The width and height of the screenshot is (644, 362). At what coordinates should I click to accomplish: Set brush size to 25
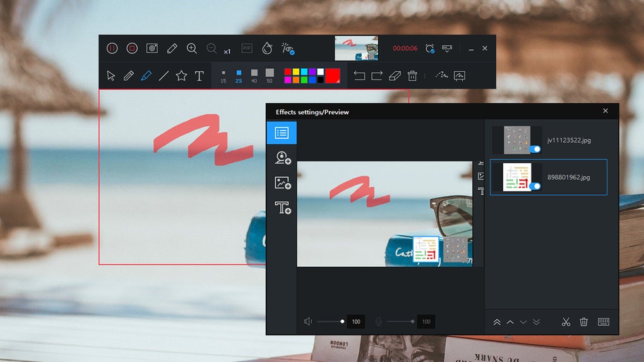[239, 76]
